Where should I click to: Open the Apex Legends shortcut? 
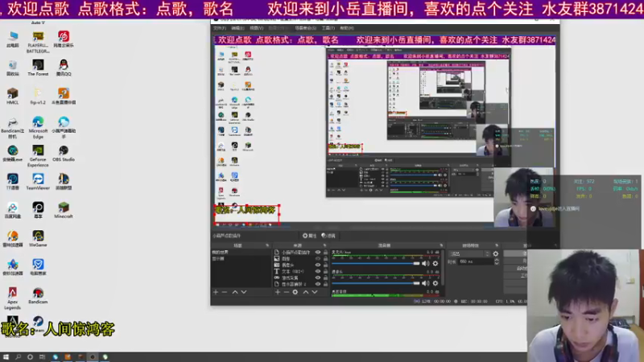(x=12, y=298)
